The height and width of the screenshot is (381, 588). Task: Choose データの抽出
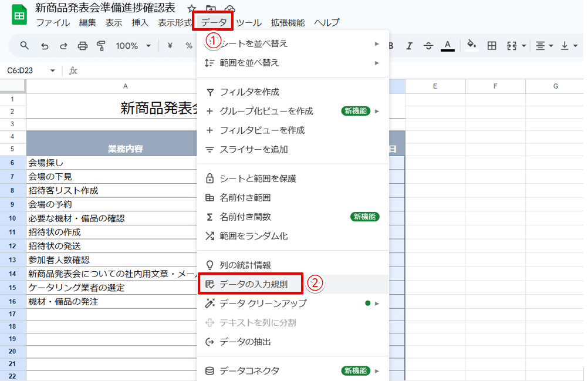click(x=293, y=342)
